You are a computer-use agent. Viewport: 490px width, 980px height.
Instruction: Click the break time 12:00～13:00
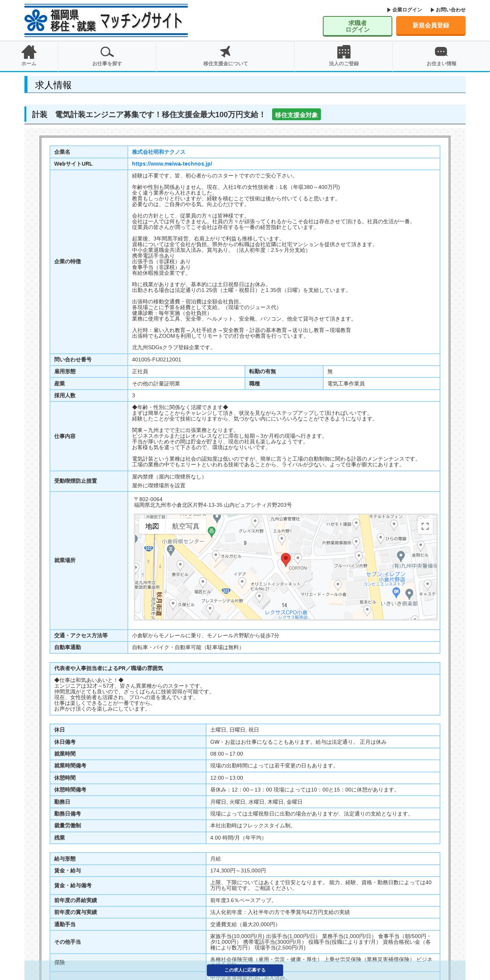click(x=226, y=778)
